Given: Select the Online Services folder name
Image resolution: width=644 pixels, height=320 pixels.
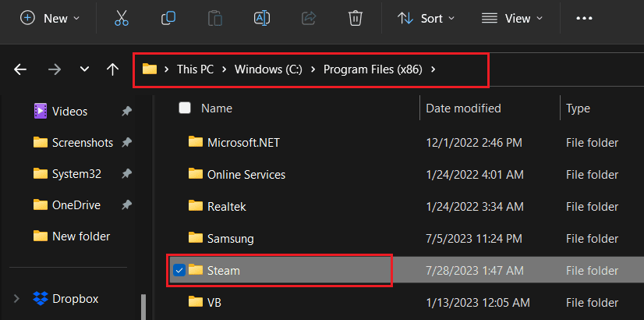Looking at the screenshot, I should (246, 175).
